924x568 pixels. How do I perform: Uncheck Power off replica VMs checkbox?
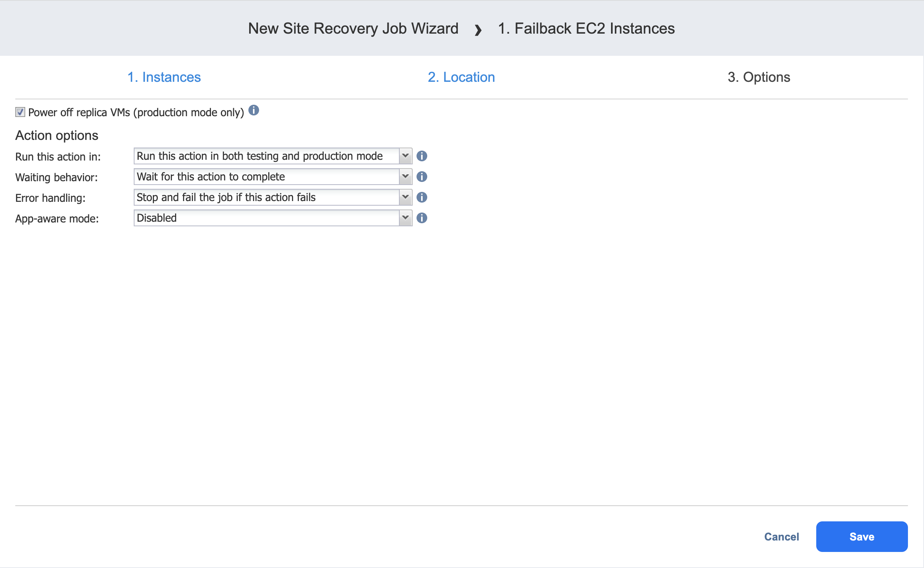(20, 112)
